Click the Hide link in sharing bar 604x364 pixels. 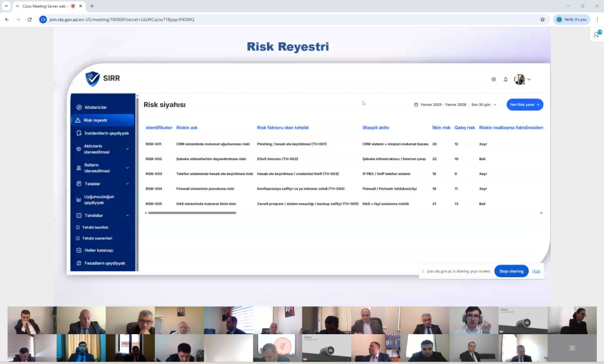pos(536,271)
